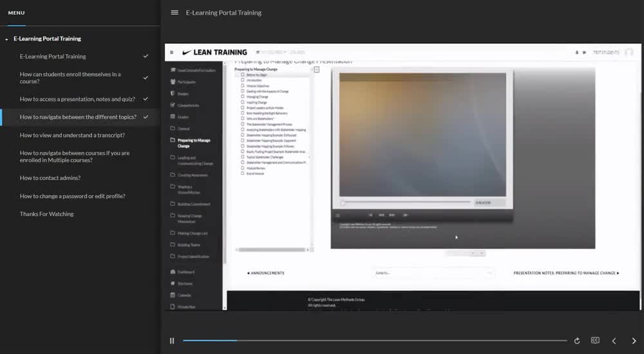Tick 'Project Leaders as Role Models' checkbox
Viewport: 644px width, 354px height.
click(242, 107)
